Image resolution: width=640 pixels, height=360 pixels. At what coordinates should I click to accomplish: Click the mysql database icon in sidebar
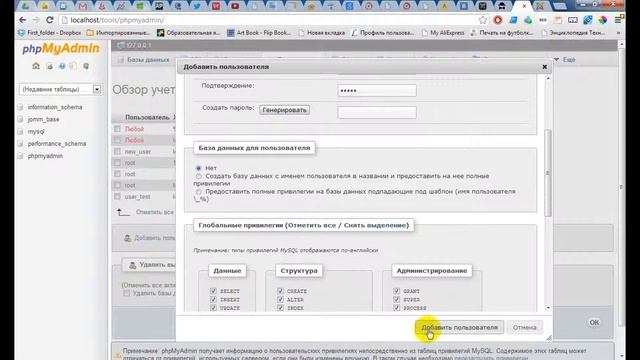[20, 131]
